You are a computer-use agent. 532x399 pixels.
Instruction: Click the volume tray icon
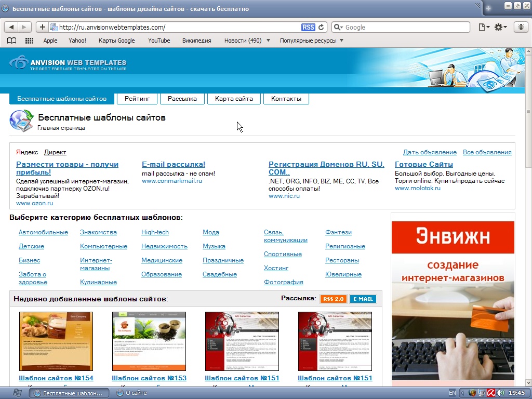click(500, 393)
